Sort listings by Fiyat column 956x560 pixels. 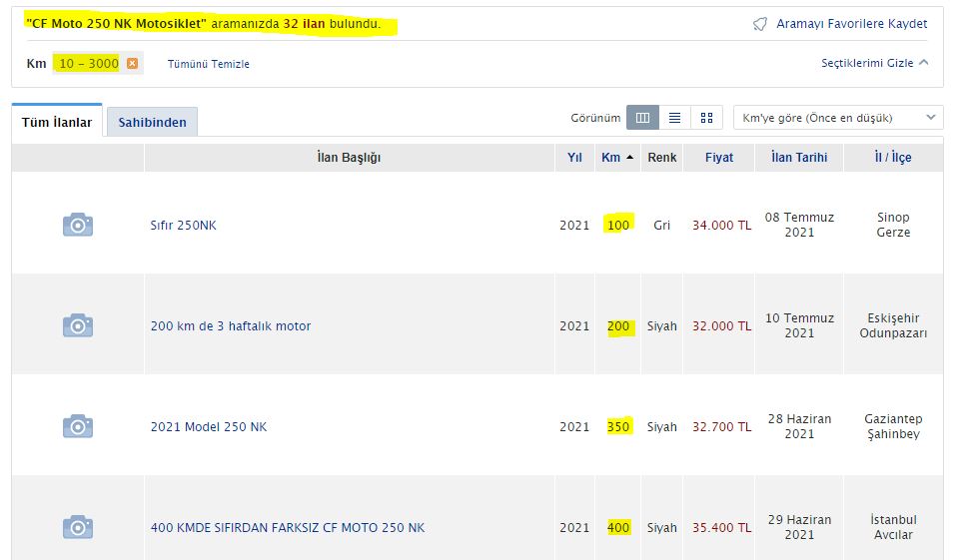pos(719,157)
